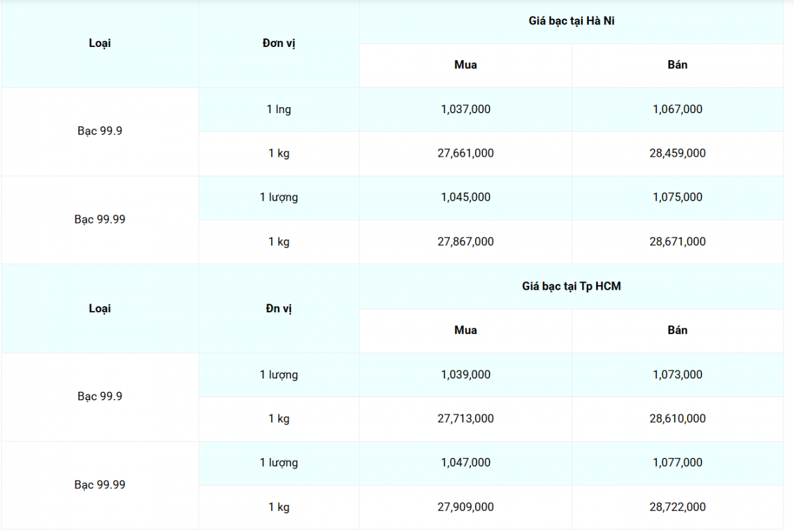Click the "Giá bạc tại Tp HCM" header

[571, 287]
